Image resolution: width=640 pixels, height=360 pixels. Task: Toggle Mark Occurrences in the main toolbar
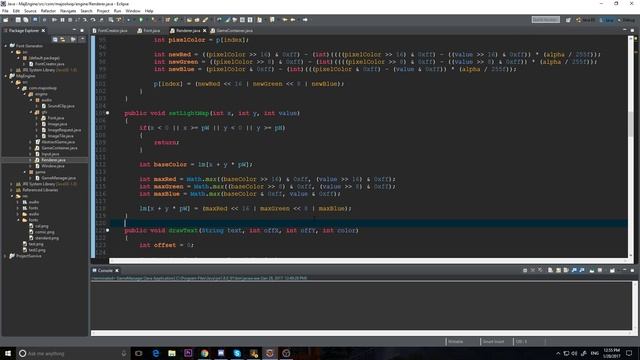point(227,20)
